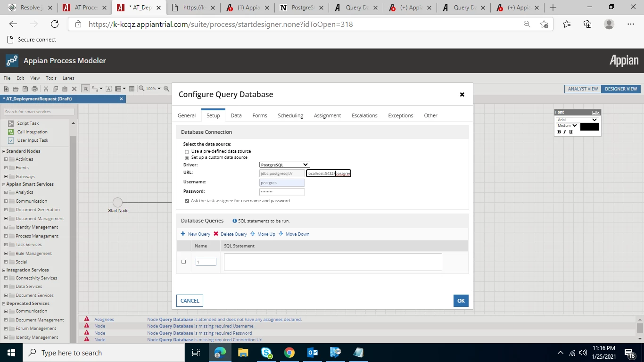644x362 pixels.
Task: Click the swimlane layout toolbar icon
Action: click(x=118, y=89)
